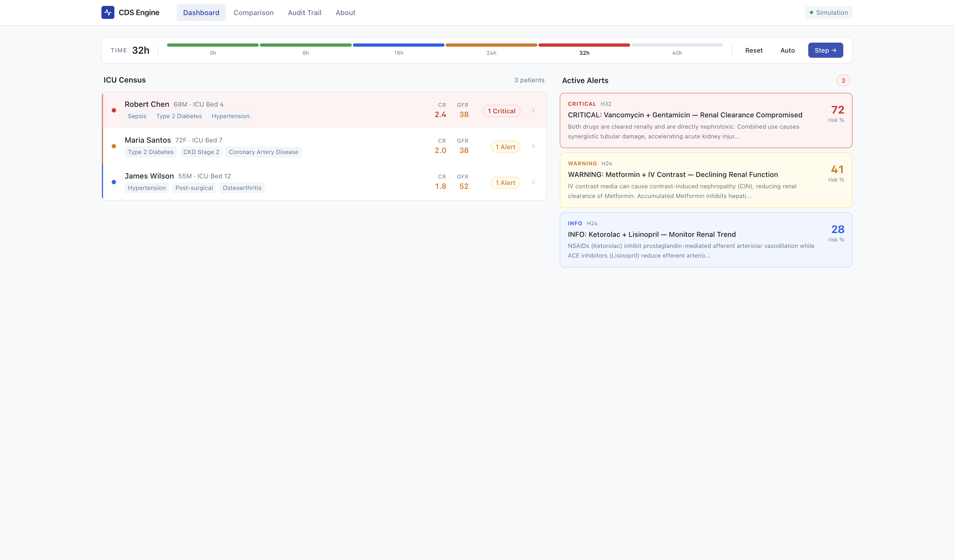
Task: Click the CDS Engine heartbeat logo icon
Action: [x=108, y=12]
